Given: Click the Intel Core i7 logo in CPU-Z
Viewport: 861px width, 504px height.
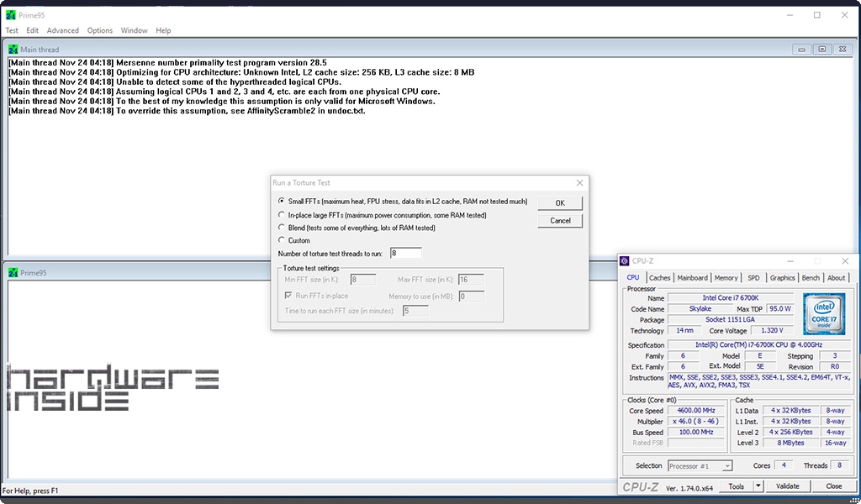Looking at the screenshot, I should (x=824, y=314).
